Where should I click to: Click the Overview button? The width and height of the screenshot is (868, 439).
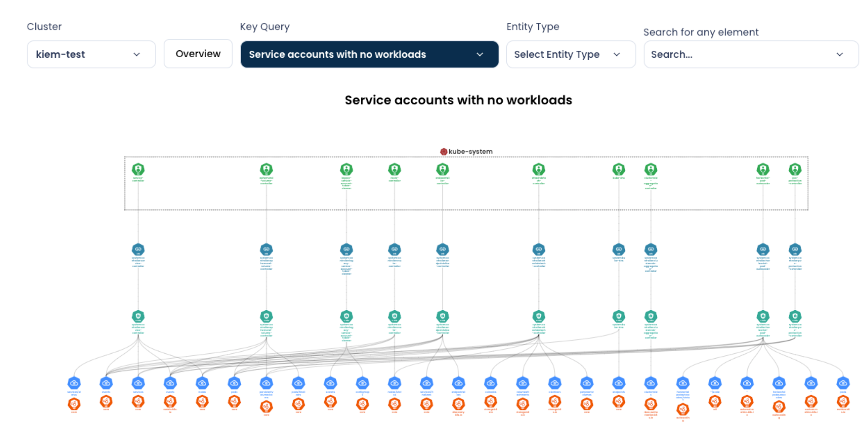pos(198,54)
